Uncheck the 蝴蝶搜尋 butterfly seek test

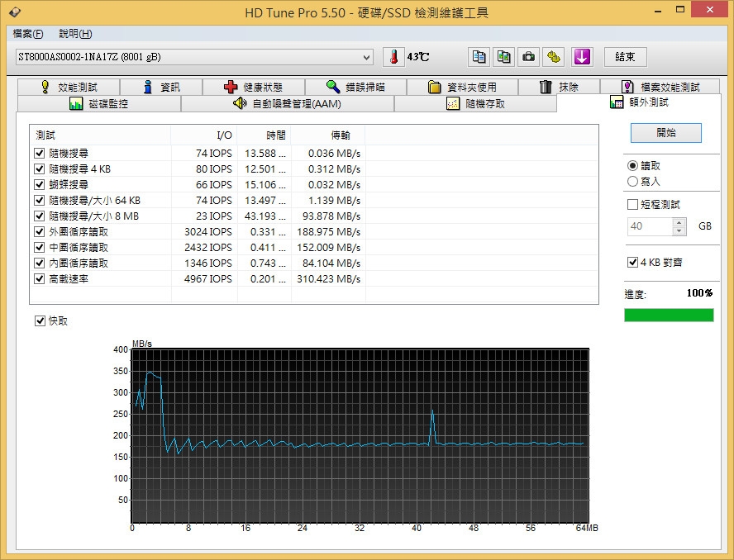[x=40, y=185]
